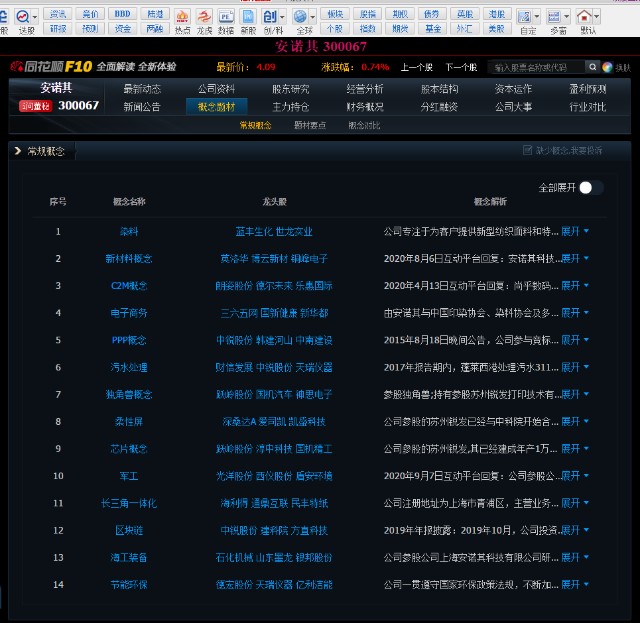Switch to the 公司资料 tab

216,89
